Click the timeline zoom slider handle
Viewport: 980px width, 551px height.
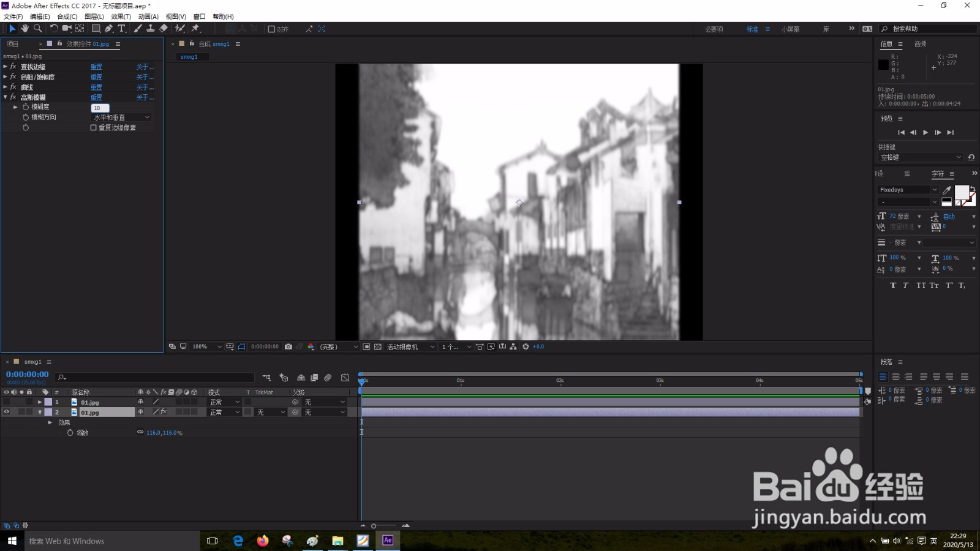tap(374, 526)
